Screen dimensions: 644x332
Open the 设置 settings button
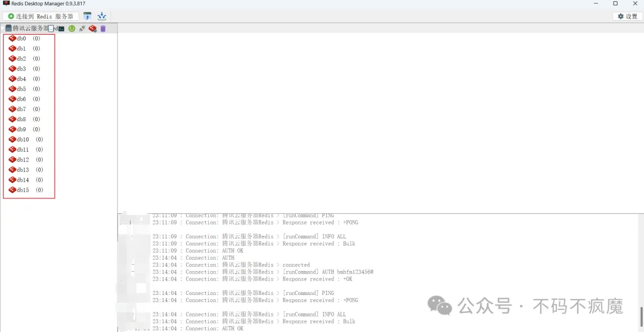tap(627, 16)
